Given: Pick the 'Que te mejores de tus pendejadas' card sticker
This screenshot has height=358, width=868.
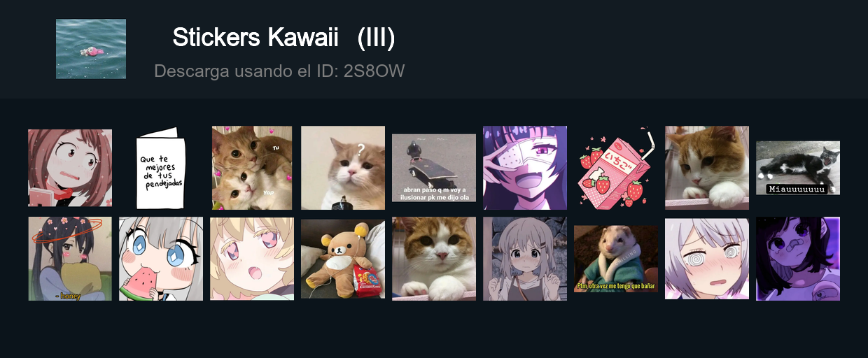Looking at the screenshot, I should 161,168.
